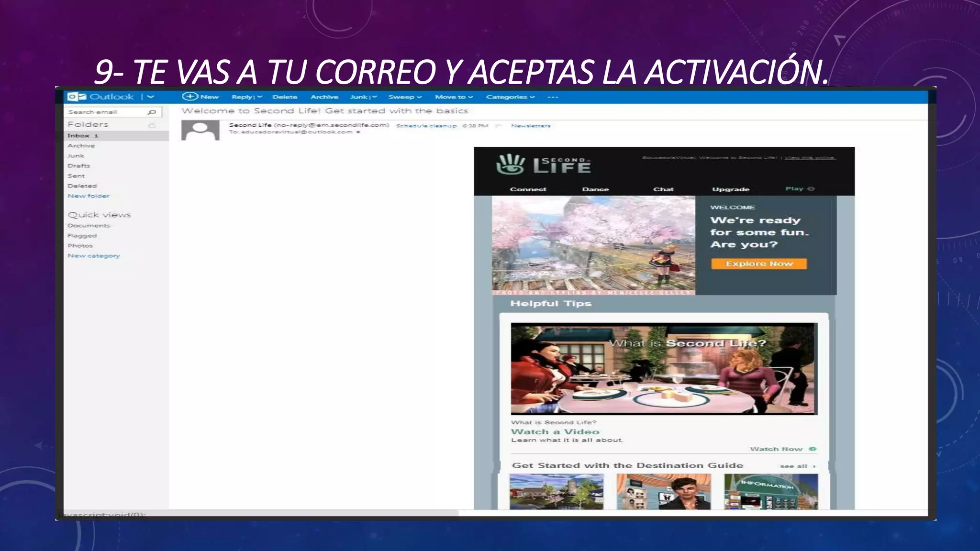This screenshot has width=980, height=551.
Task: Open the Flagged quick view
Action: coord(82,236)
